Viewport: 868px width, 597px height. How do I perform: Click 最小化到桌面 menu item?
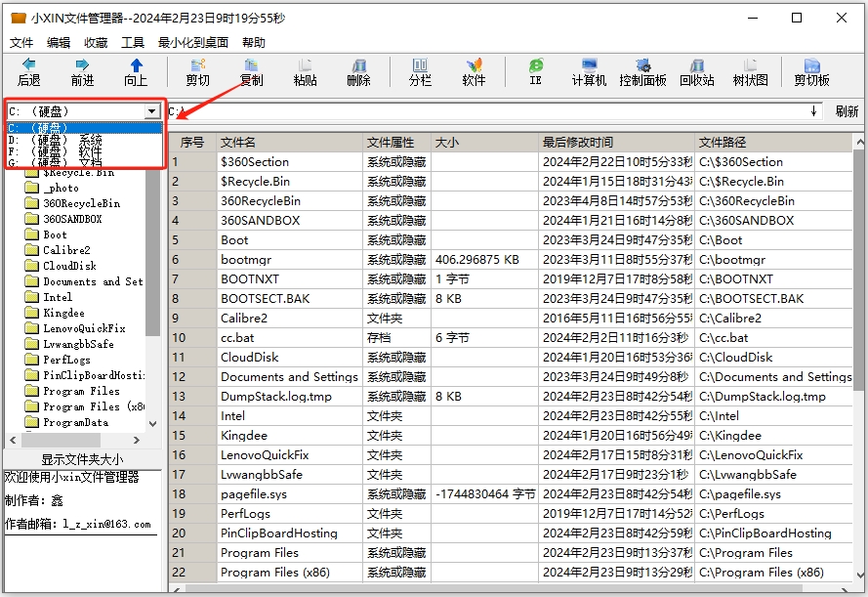[x=193, y=43]
